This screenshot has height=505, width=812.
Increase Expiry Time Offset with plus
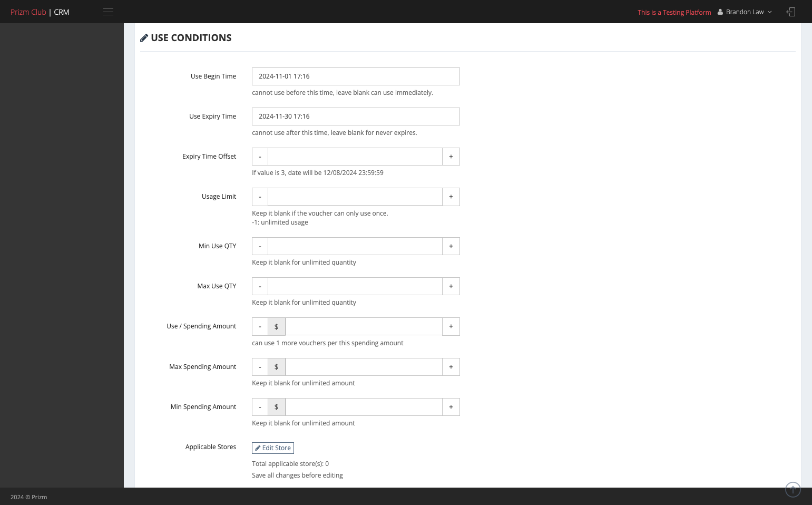click(451, 157)
